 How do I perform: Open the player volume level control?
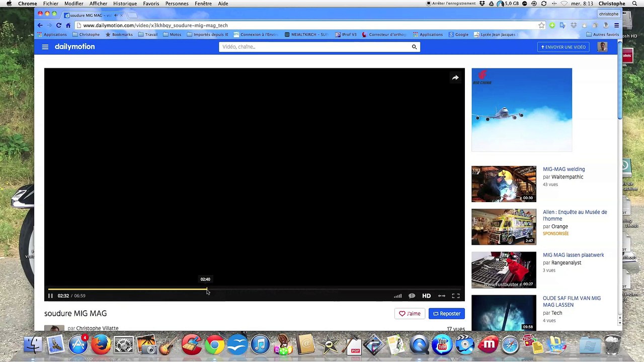pos(397,296)
